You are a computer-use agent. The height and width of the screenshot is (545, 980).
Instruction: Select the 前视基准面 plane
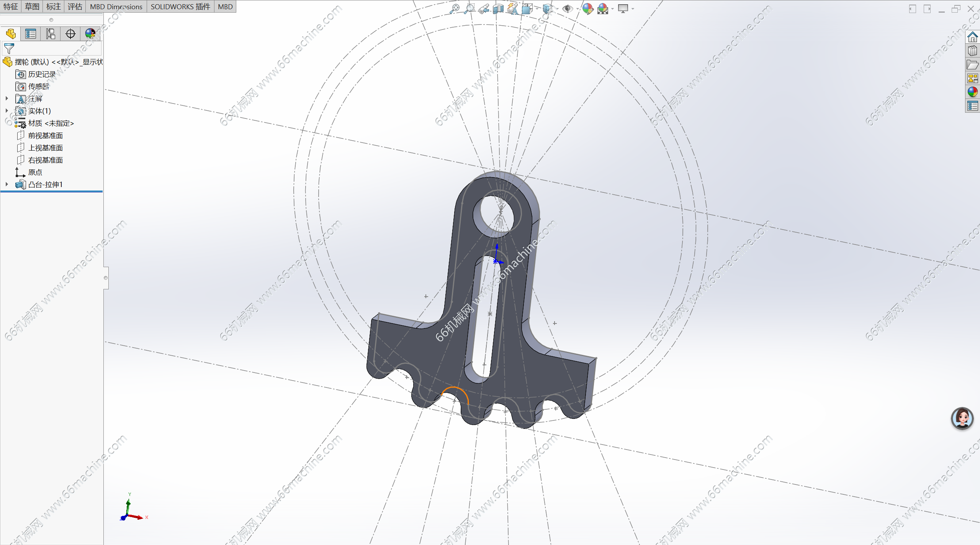pos(39,135)
